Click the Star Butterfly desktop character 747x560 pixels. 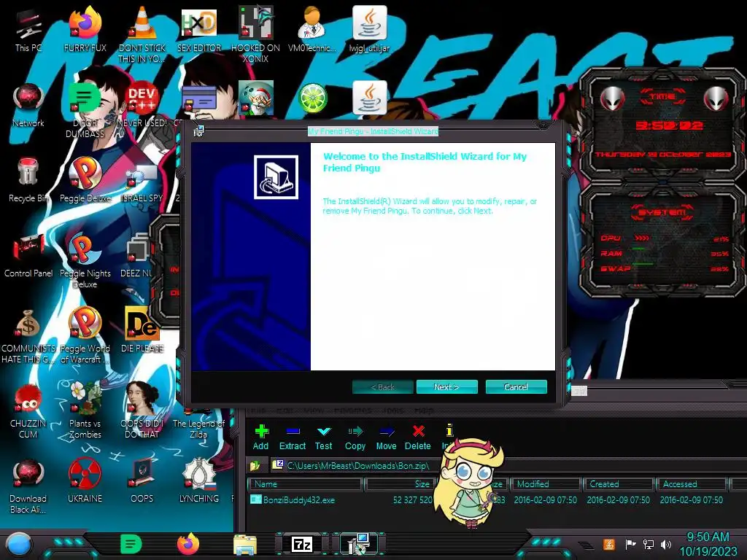pos(471,482)
